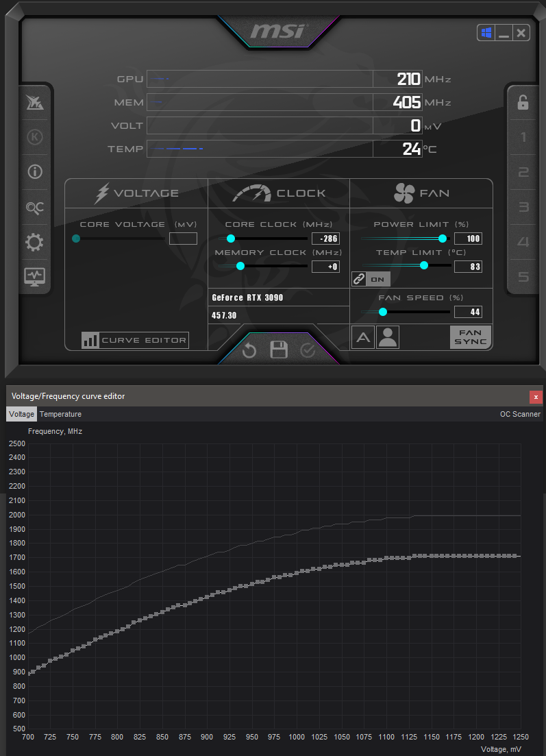Switch to the Temperature tab in curve editor

click(61, 414)
